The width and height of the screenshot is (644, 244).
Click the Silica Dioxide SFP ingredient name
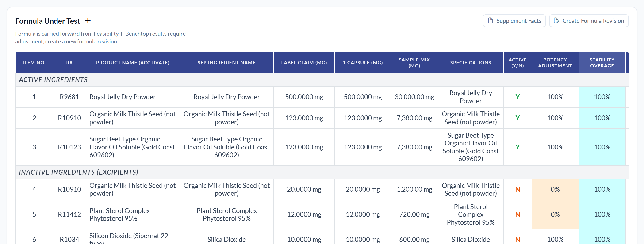(226, 240)
